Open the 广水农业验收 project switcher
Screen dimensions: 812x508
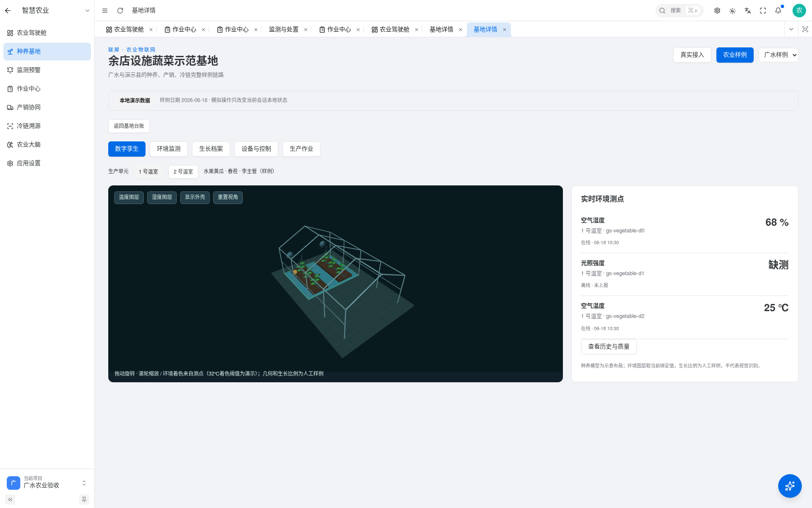point(47,483)
